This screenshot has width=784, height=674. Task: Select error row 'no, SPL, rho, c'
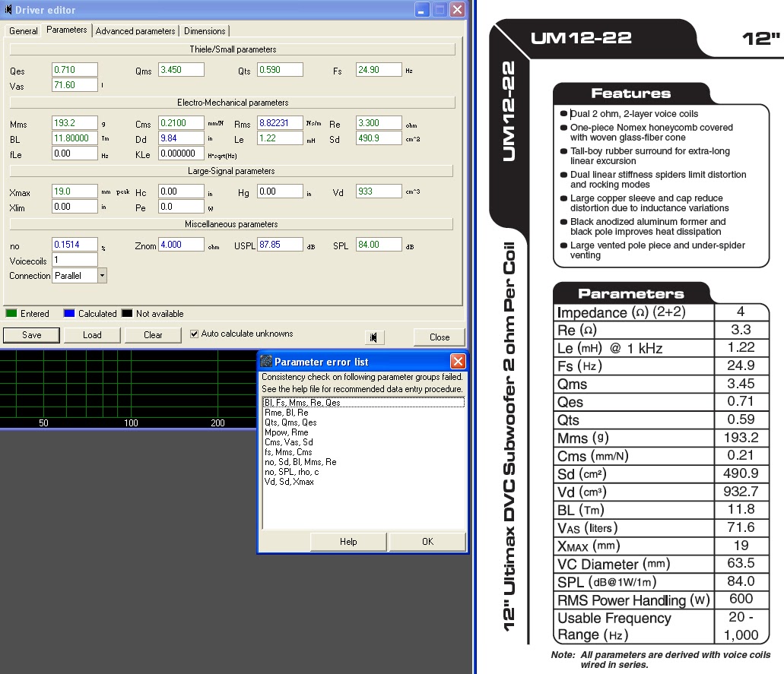pos(363,472)
